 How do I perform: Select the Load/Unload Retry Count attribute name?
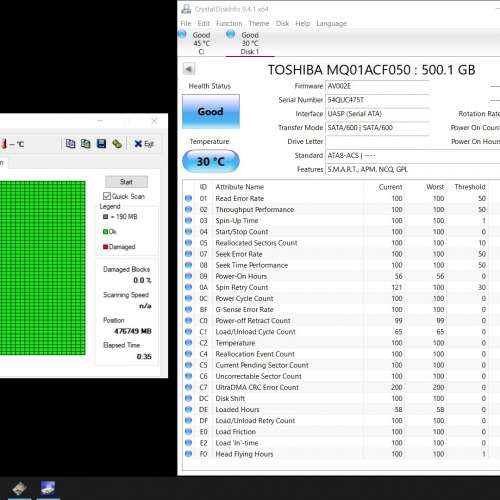255,421
